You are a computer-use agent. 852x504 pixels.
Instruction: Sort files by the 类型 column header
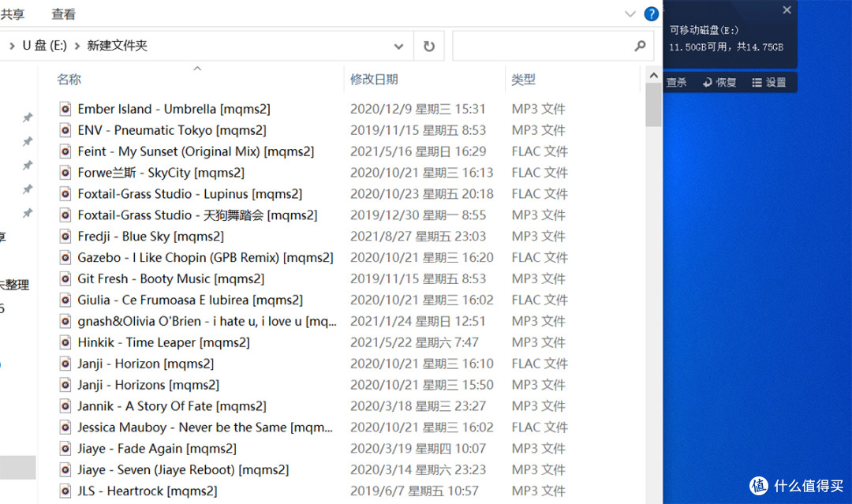coord(523,80)
